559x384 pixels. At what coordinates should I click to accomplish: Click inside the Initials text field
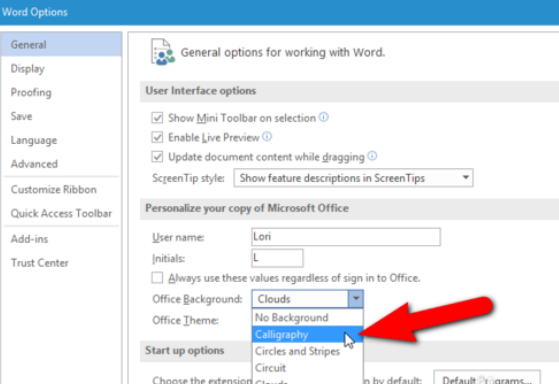click(x=277, y=258)
